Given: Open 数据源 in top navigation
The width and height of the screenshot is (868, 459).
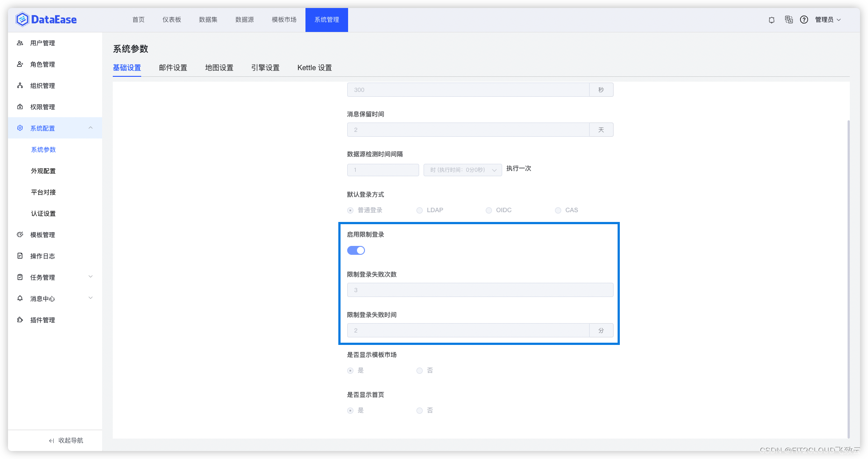Looking at the screenshot, I should pyautogui.click(x=245, y=20).
